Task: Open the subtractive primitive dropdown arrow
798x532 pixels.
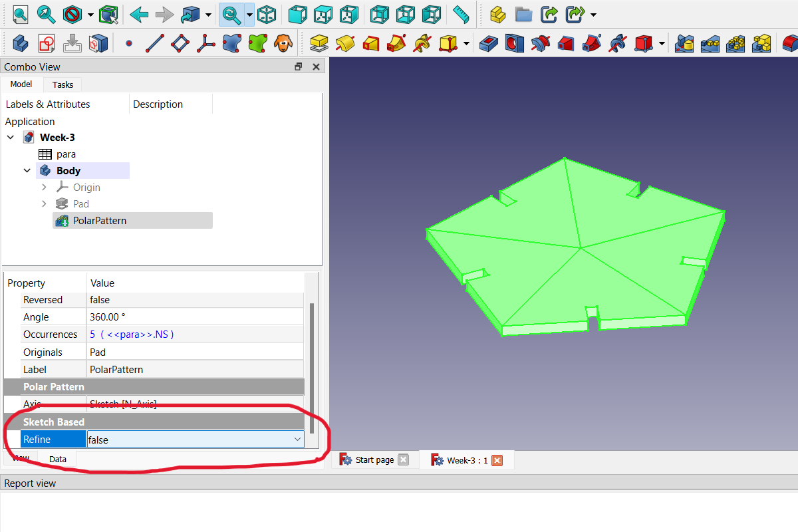Action: tap(662, 44)
